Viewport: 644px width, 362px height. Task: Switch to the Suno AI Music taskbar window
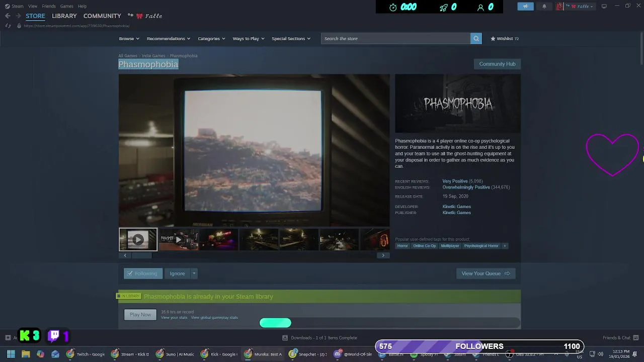[175, 354]
